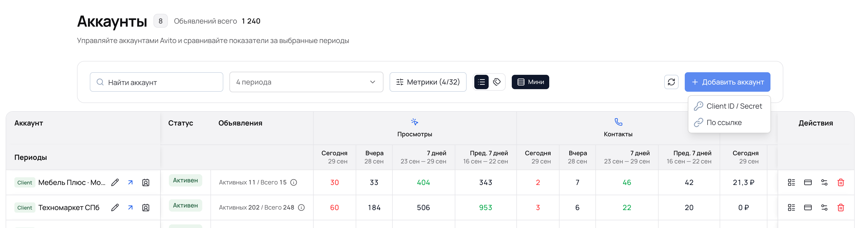Open the profile icon in the Техномаркет СПб row

tap(146, 208)
